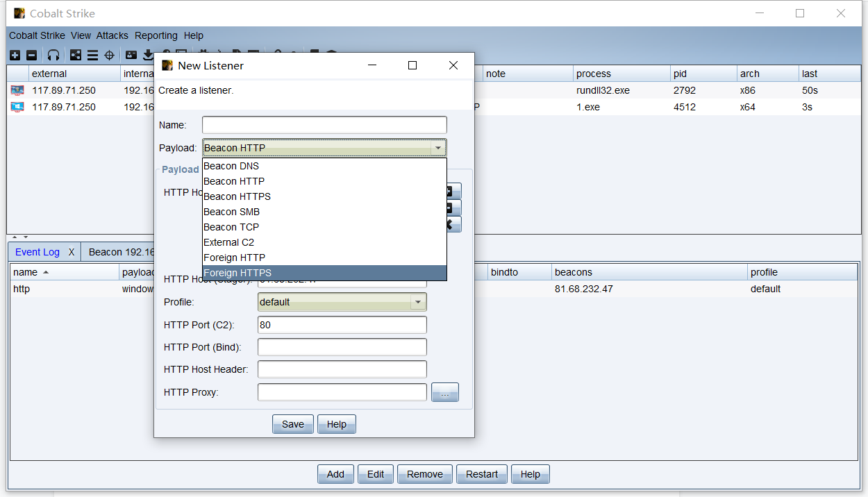Open the Cobalt Strike menu
868x497 pixels.
click(x=37, y=35)
